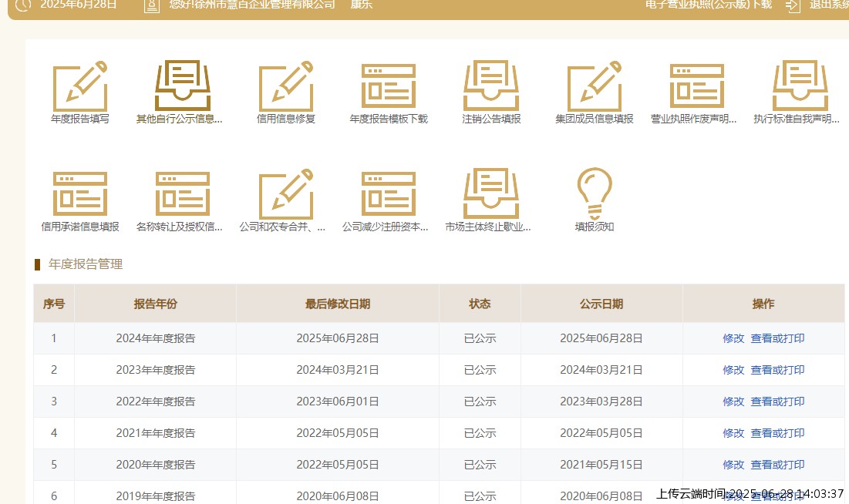Select the 2019年年度报告 cell
Viewport: 849px width, 504px height.
[x=156, y=492]
